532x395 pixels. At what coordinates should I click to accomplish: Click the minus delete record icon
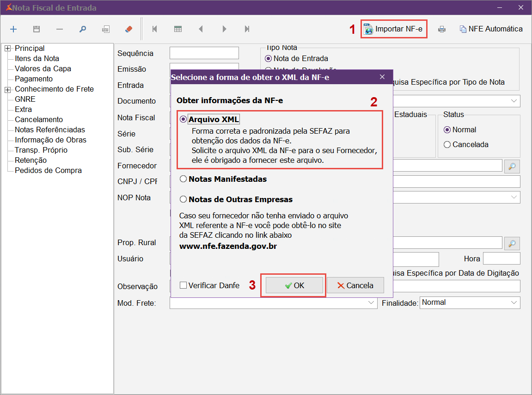[x=59, y=29]
